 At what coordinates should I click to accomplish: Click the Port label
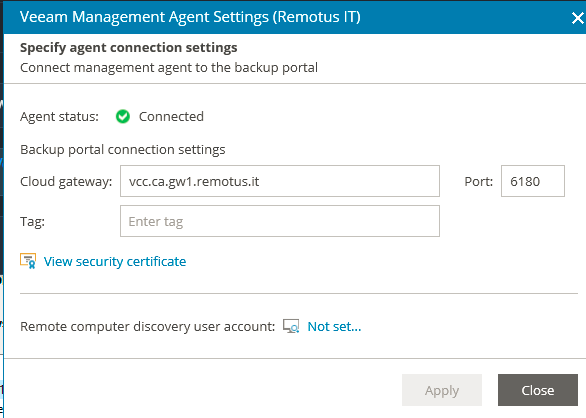click(x=479, y=181)
